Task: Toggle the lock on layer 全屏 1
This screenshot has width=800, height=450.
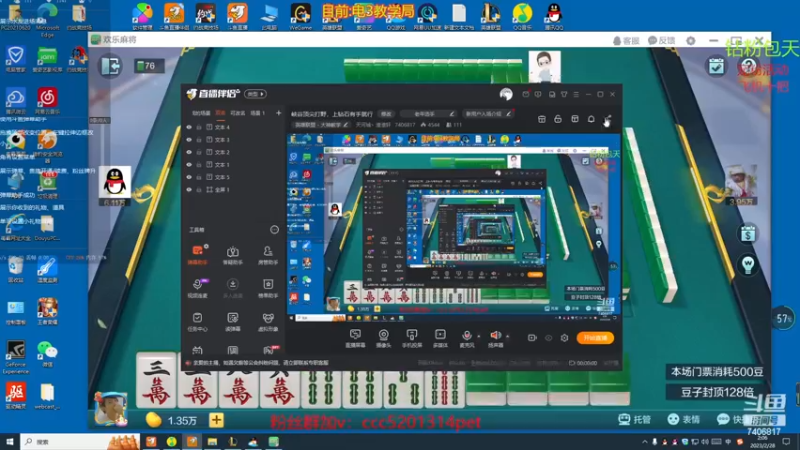Action: (x=199, y=189)
